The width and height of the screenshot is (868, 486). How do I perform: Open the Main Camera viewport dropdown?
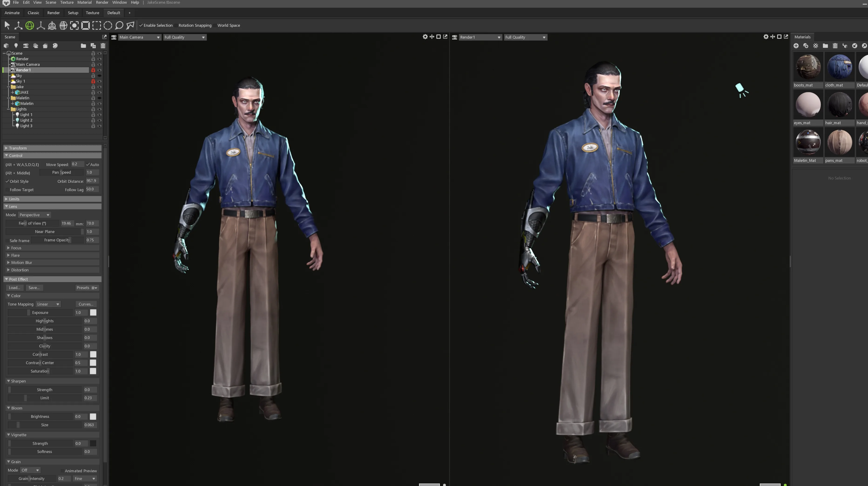139,37
